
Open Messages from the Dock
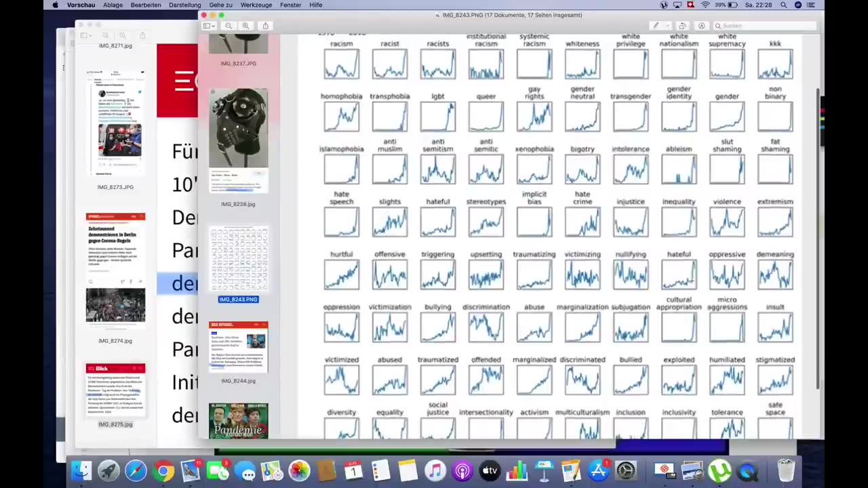[245, 470]
